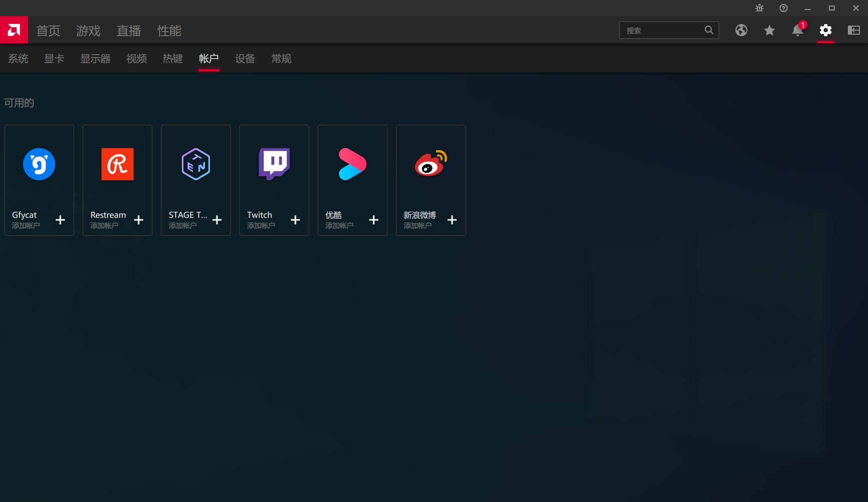868x502 pixels.
Task: Click the 搜索 search input field
Action: pos(663,30)
